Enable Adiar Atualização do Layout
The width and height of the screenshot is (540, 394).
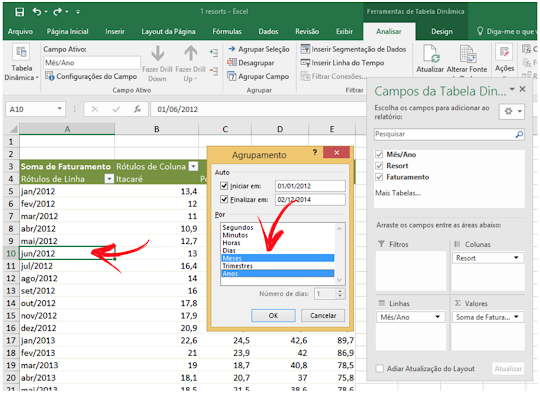pos(380,369)
